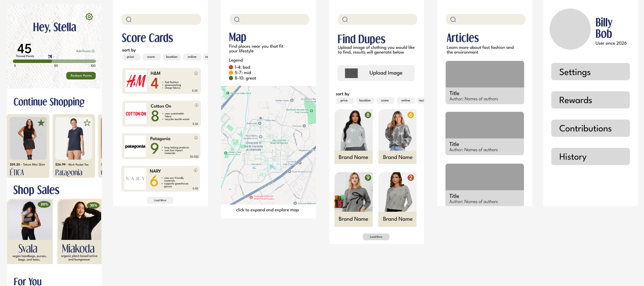
Task: Click the patagonia logo on score card
Action: tap(135, 146)
